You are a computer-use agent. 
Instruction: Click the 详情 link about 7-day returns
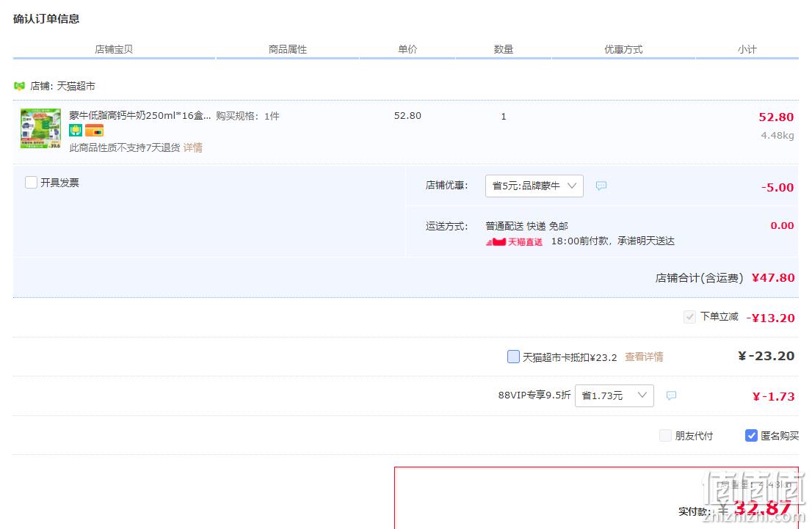(x=192, y=147)
